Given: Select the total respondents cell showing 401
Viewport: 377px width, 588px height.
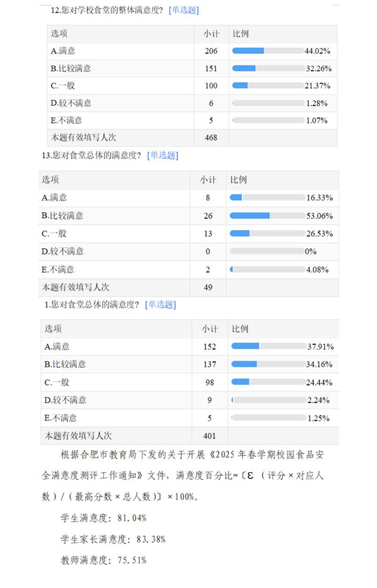Looking at the screenshot, I should [209, 436].
